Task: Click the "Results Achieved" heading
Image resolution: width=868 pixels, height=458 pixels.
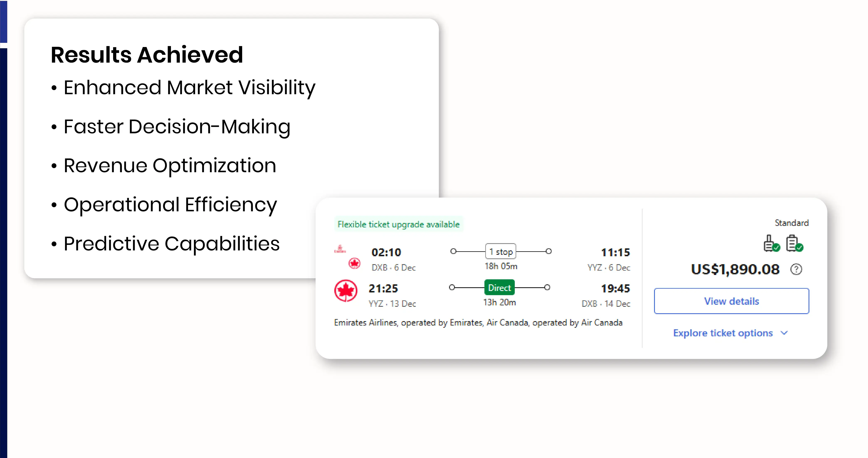Action: (x=147, y=54)
